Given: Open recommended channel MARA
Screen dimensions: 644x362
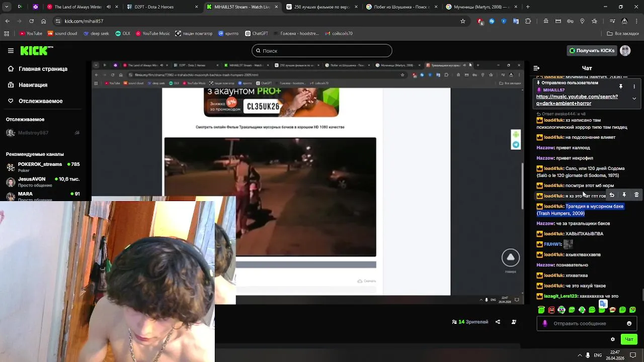Looking at the screenshot, I should tap(43, 196).
